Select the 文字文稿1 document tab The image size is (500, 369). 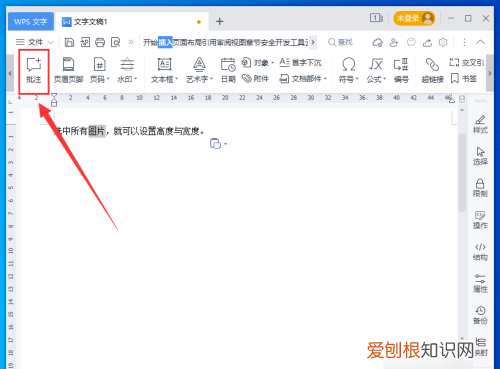coord(132,22)
